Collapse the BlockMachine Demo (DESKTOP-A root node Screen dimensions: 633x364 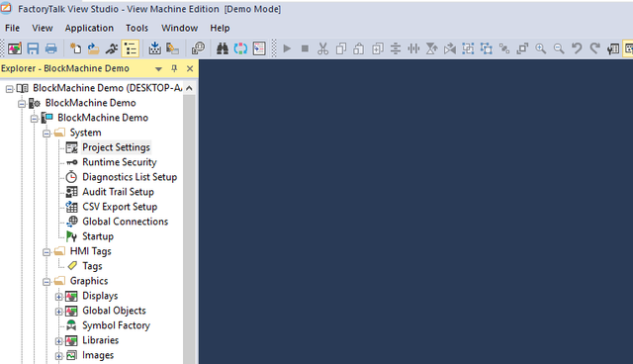9,89
